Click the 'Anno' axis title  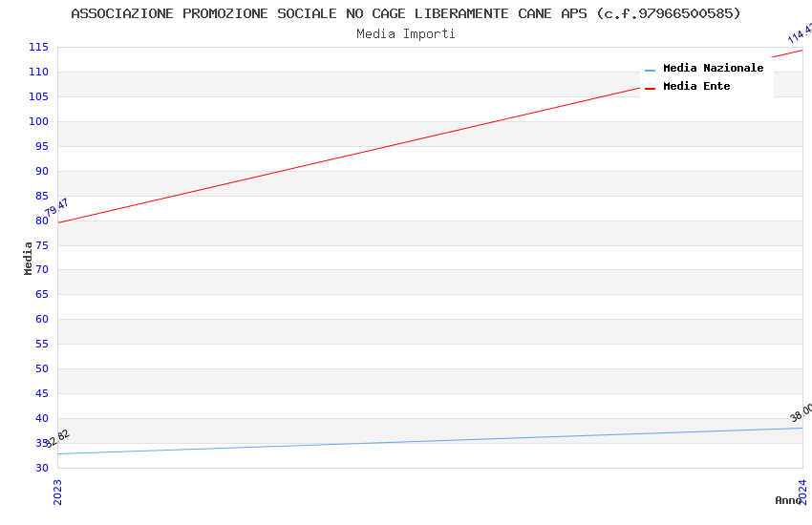pyautogui.click(x=788, y=500)
